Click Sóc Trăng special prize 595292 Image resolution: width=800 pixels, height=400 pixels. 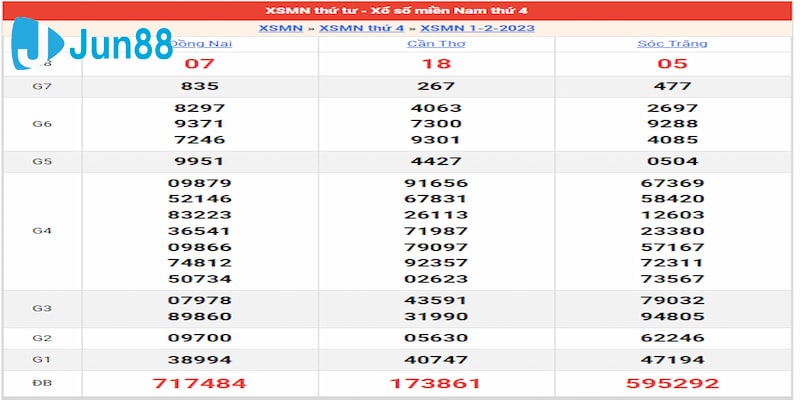click(x=671, y=383)
